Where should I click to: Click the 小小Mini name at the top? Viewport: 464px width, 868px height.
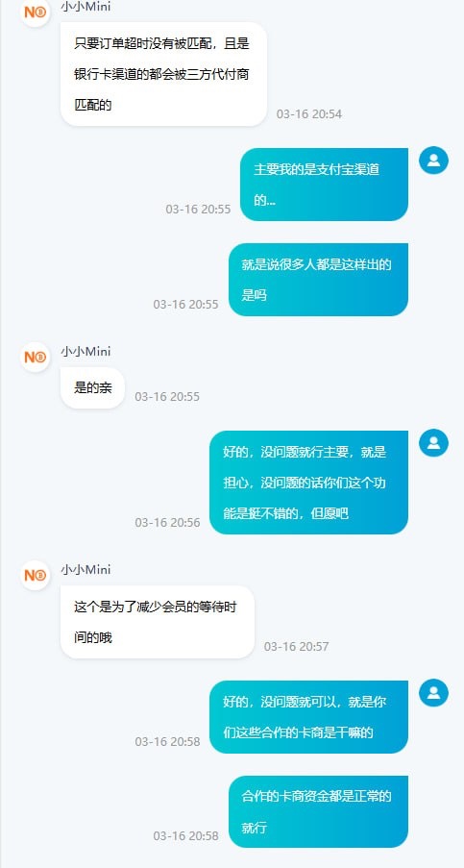(x=85, y=7)
